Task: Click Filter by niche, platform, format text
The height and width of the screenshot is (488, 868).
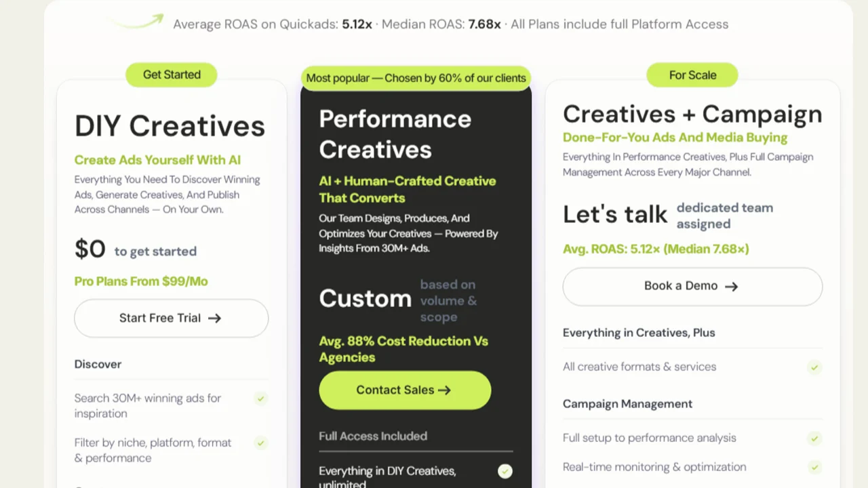Action: 153,450
